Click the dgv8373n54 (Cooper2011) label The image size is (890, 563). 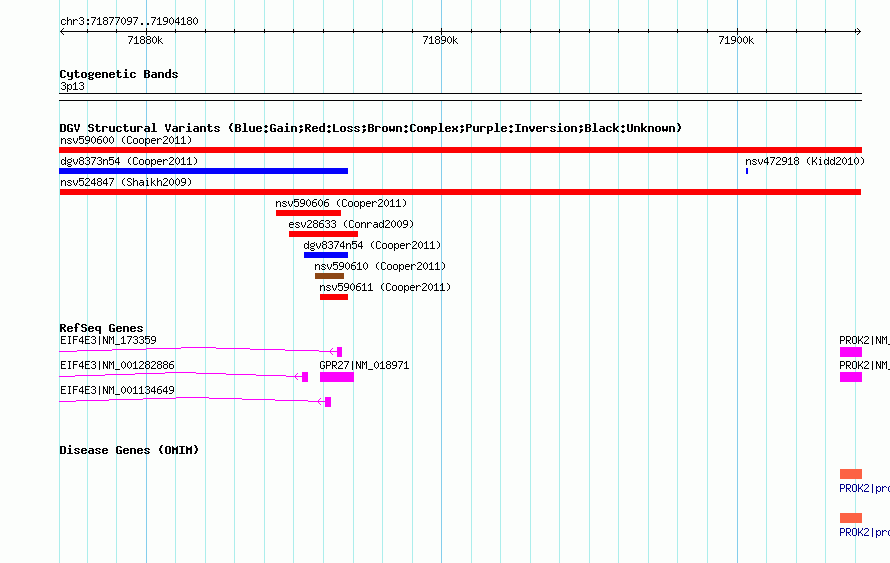click(x=129, y=161)
